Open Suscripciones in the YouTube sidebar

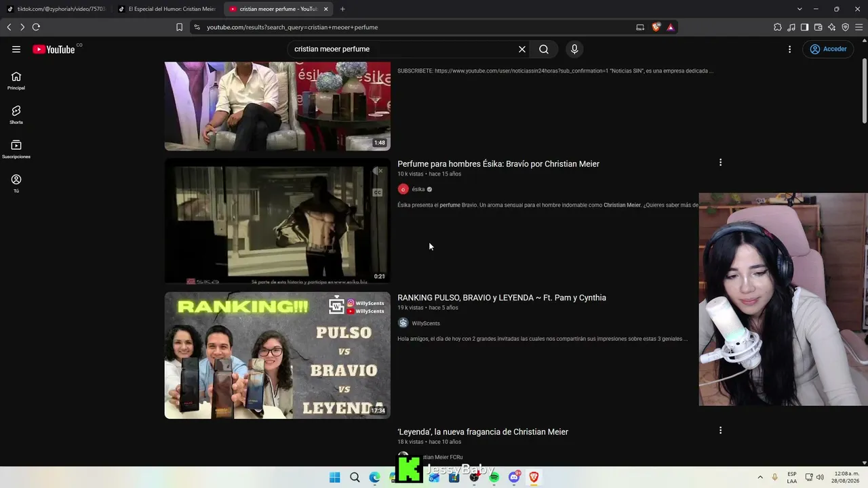point(16,149)
